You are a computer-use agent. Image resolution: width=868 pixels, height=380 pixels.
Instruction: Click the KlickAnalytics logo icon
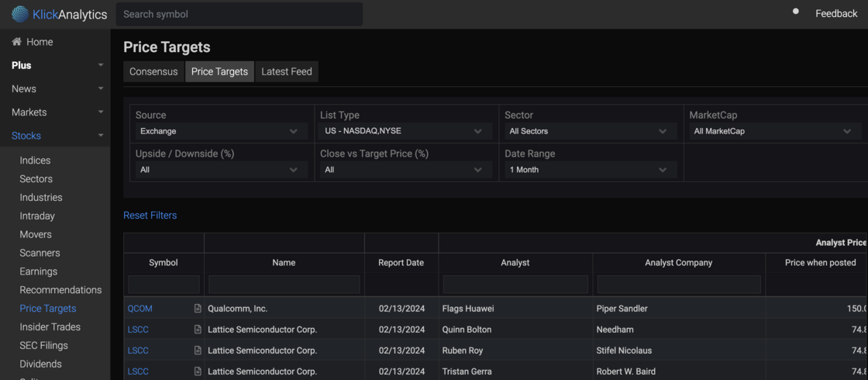20,15
